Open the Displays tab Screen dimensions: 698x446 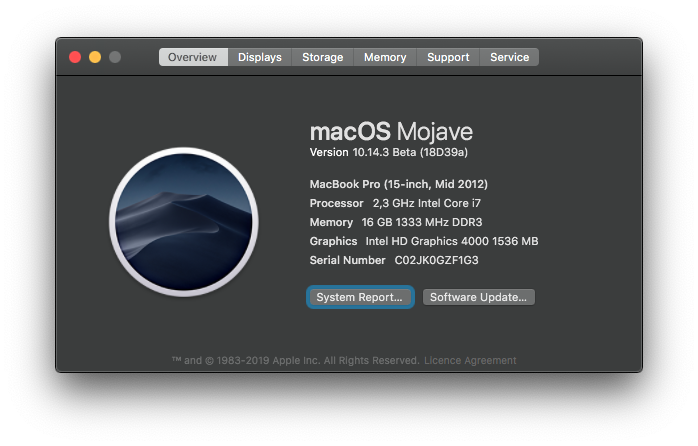coord(260,57)
